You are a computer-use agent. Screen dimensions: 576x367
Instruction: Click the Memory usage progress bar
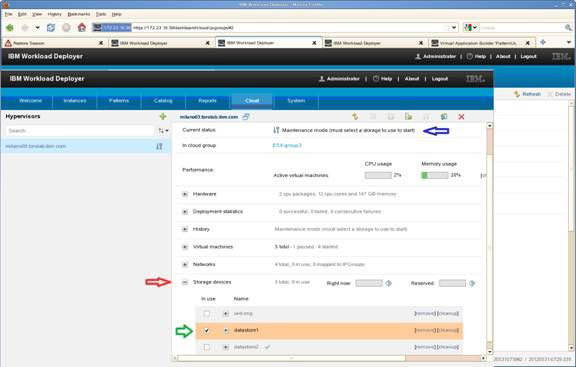(x=435, y=175)
